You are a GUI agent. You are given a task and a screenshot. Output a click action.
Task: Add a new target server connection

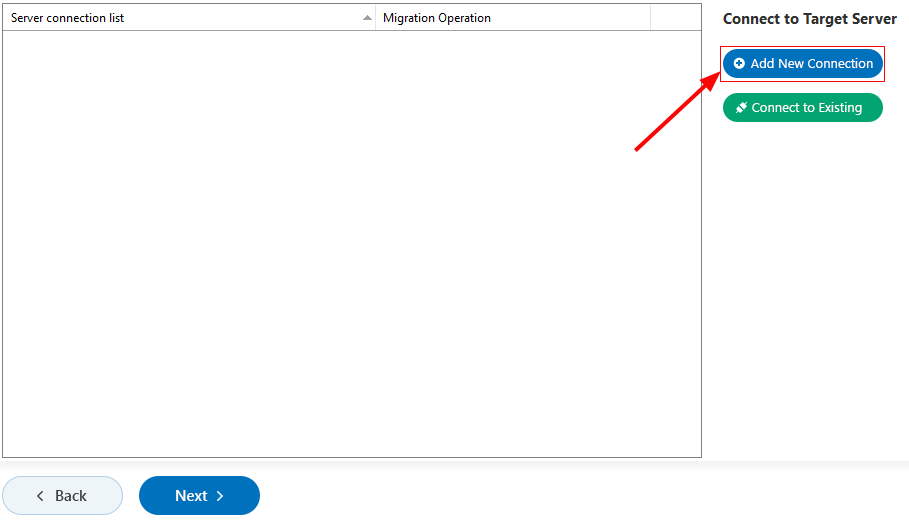[803, 63]
